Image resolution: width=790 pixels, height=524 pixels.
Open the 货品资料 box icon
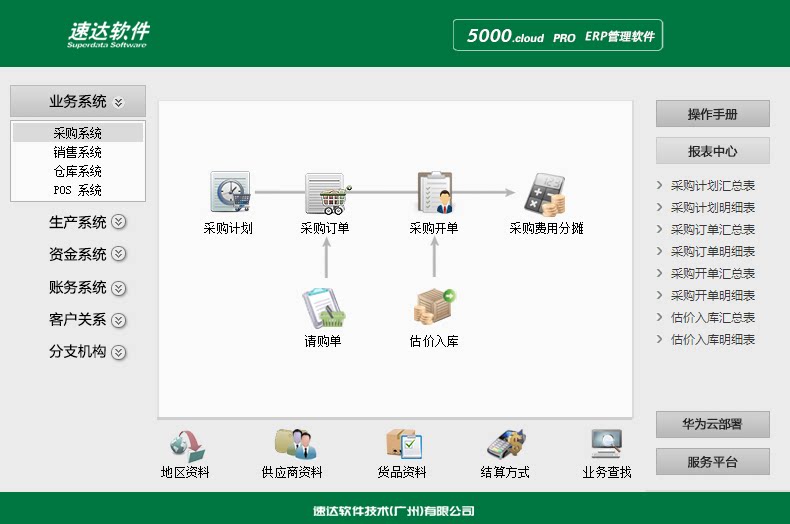click(404, 443)
